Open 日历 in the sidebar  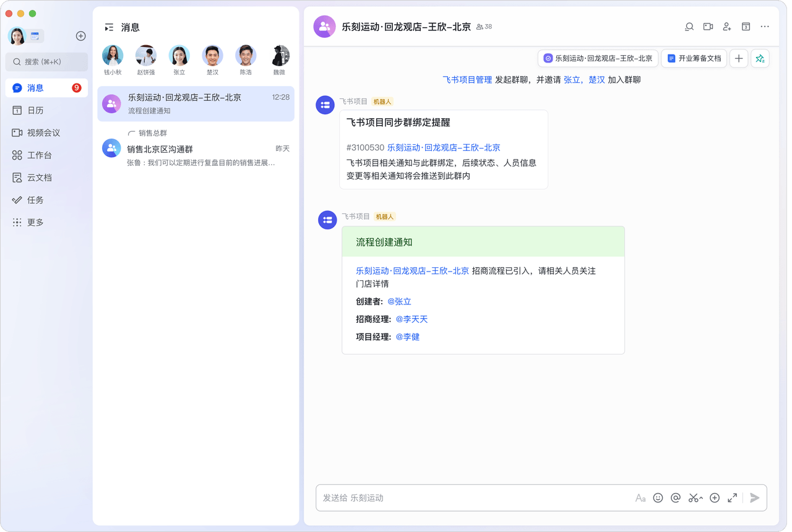[x=46, y=110]
